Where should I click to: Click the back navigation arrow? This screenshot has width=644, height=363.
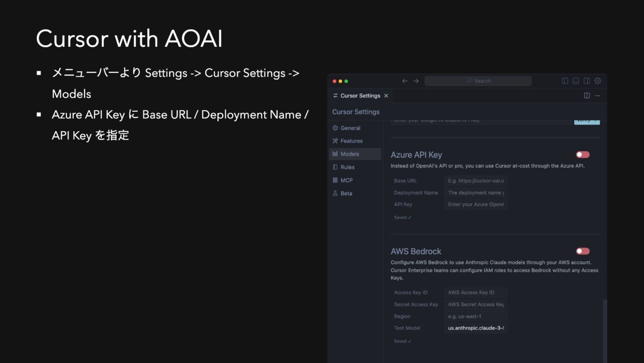(405, 81)
